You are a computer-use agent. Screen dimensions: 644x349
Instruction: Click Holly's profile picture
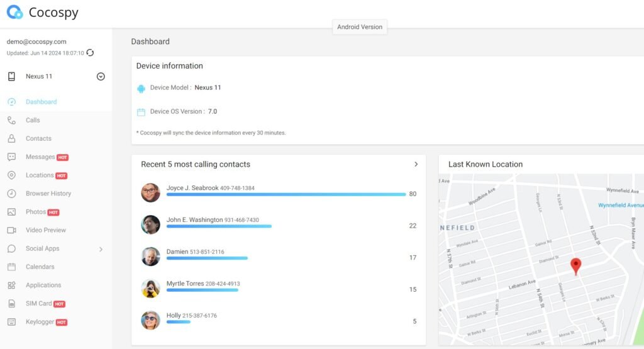click(151, 320)
